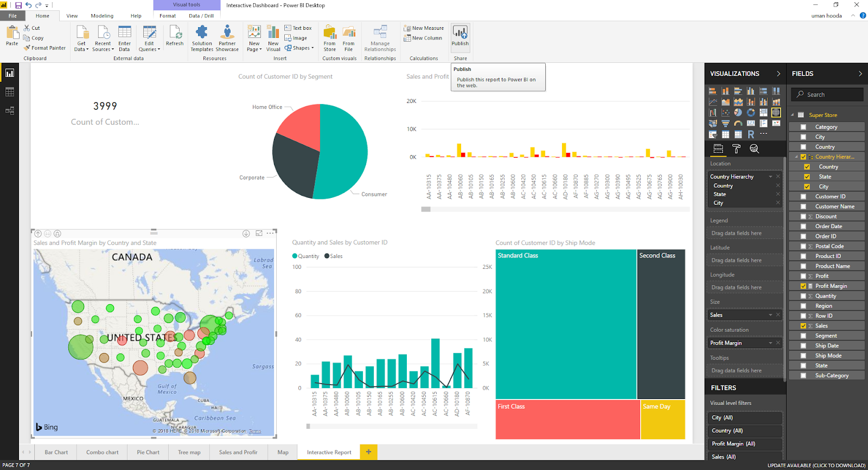Click the New Column button
This screenshot has height=470, width=868.
pos(423,38)
